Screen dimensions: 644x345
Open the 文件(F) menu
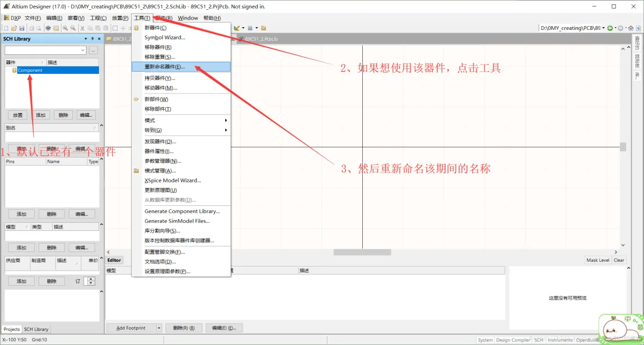(33, 18)
